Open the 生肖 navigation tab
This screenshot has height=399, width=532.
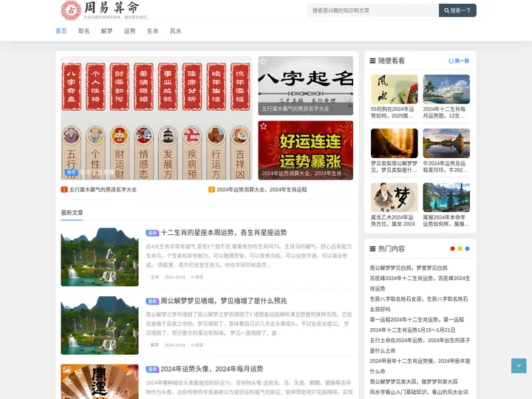point(152,31)
